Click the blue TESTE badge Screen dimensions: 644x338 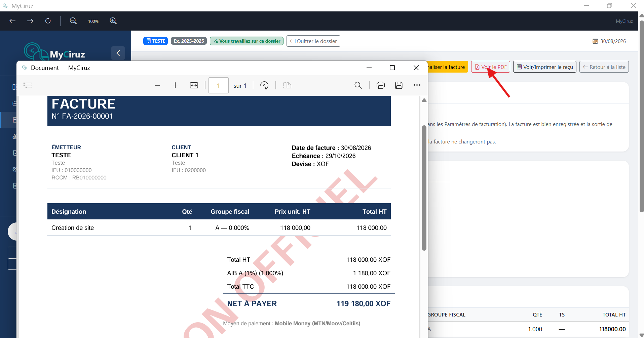(x=156, y=41)
